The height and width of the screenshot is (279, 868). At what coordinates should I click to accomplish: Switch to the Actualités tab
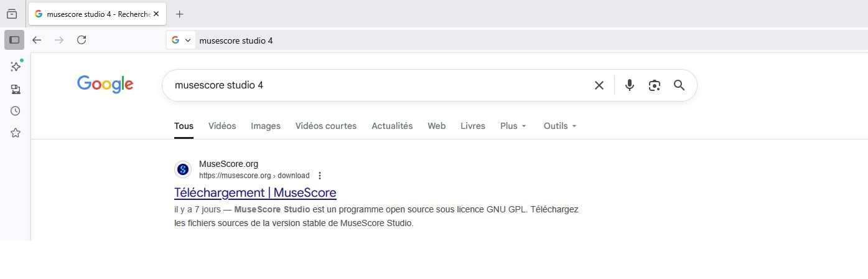[x=392, y=126]
